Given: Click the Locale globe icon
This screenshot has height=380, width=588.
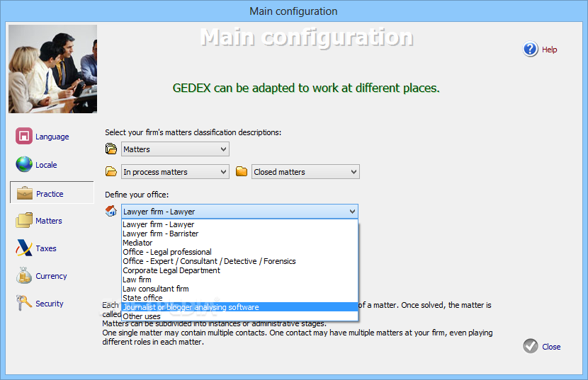Looking at the screenshot, I should click(x=24, y=164).
